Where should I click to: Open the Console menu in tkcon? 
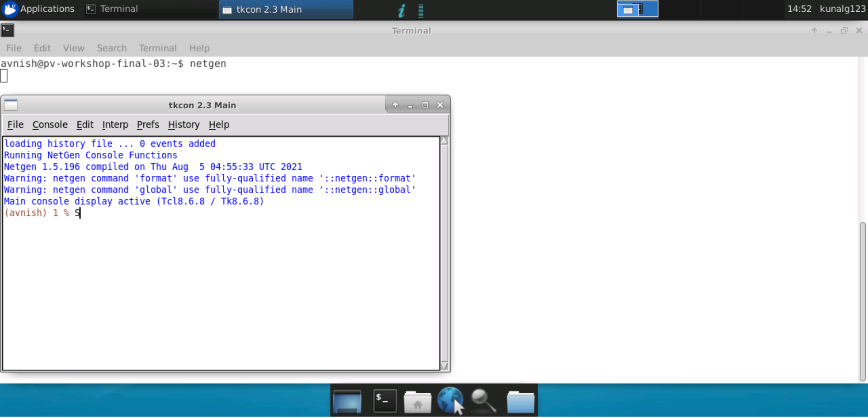(50, 125)
